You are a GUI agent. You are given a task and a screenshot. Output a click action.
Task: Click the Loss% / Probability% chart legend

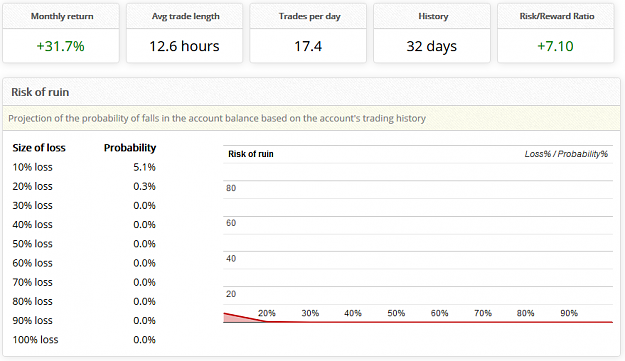[566, 154]
